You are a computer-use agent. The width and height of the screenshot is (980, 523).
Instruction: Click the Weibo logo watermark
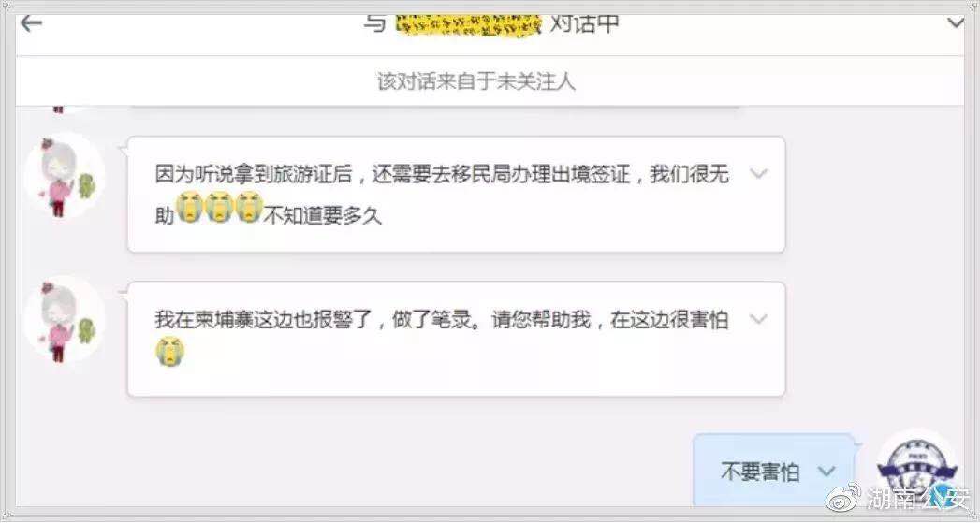coord(843,498)
